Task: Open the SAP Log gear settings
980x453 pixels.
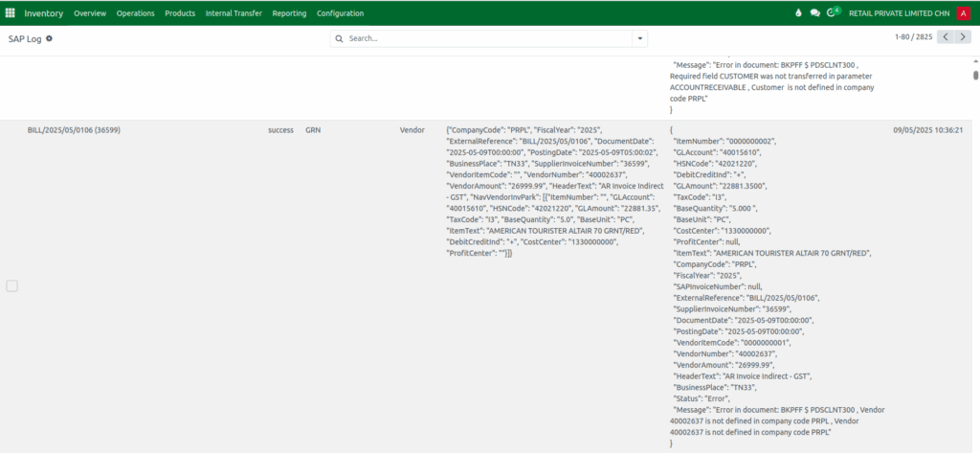Action: click(x=50, y=38)
